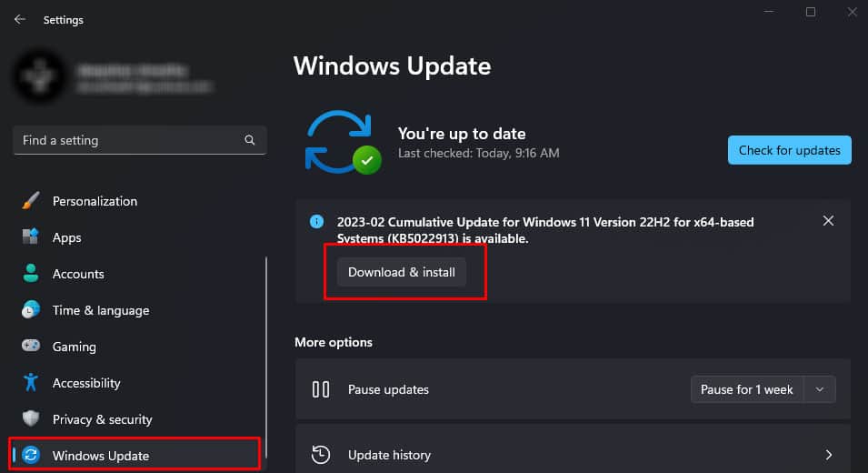Click the large update status sync icon
Screen dimensions: 868x473
pos(344,142)
